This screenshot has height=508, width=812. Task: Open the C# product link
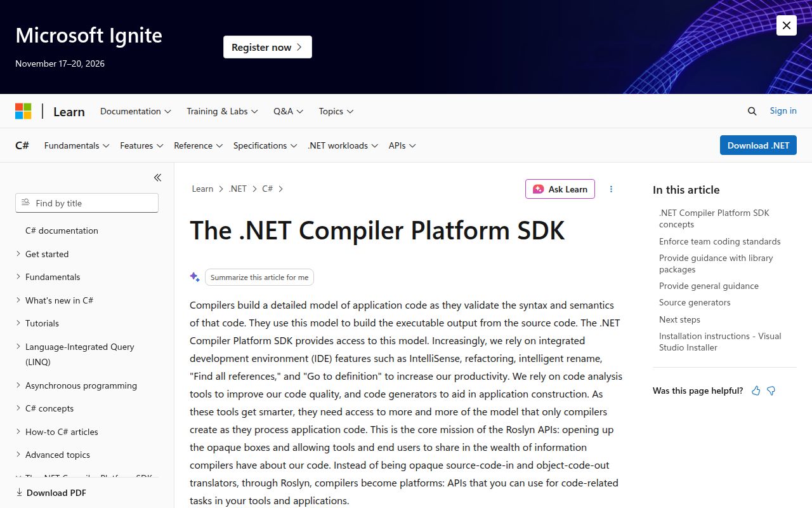pos(22,145)
